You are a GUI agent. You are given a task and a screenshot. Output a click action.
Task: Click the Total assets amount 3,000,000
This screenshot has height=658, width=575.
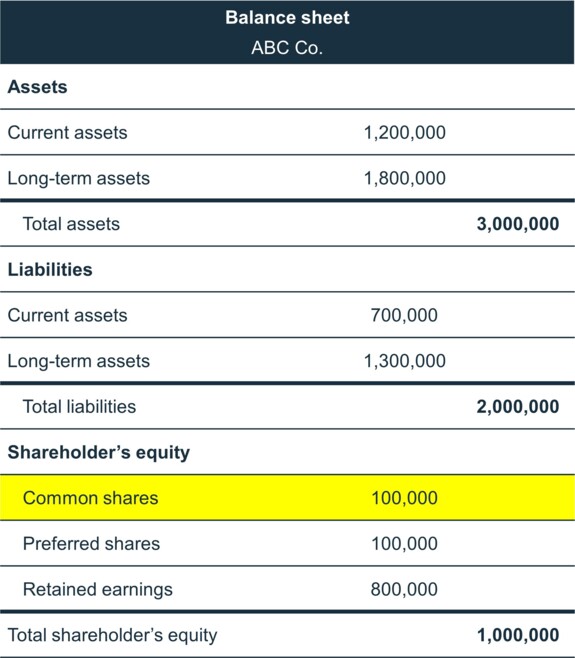click(x=518, y=224)
